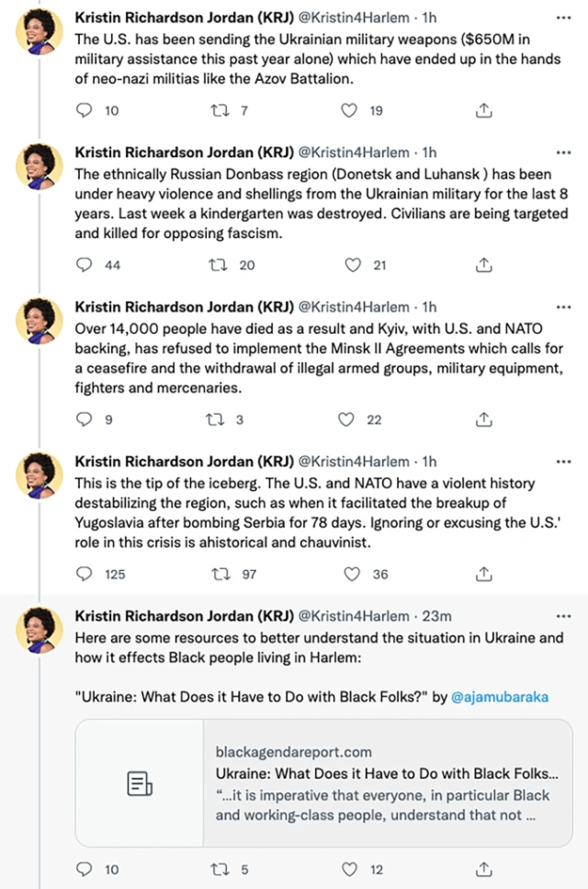This screenshot has width=588, height=889.
Task: Retweet the tweet with 97 retweets
Action: click(219, 574)
